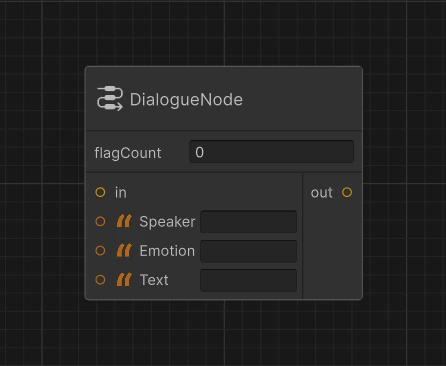Image resolution: width=446 pixels, height=366 pixels.
Task: Focus the Emotion text field
Action: [249, 251]
